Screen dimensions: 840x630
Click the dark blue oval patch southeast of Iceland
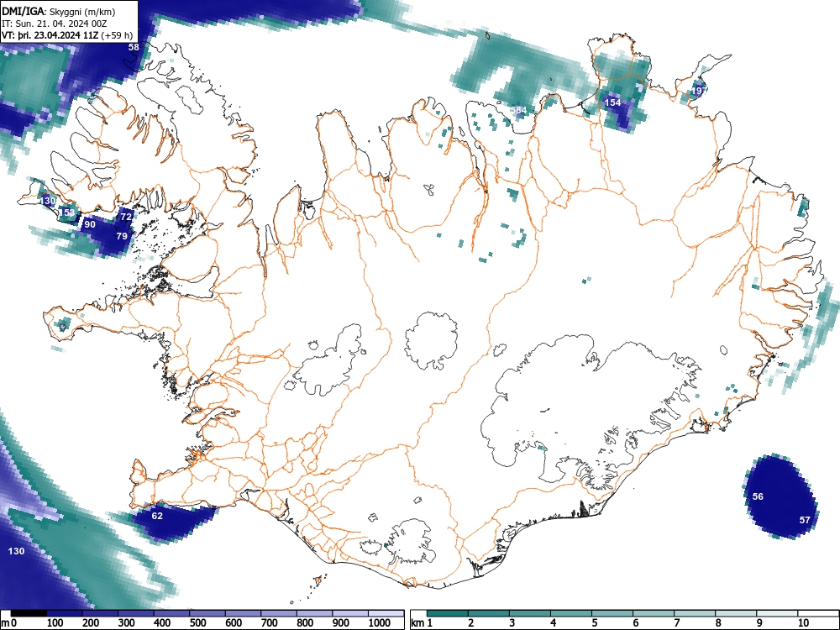click(780, 496)
